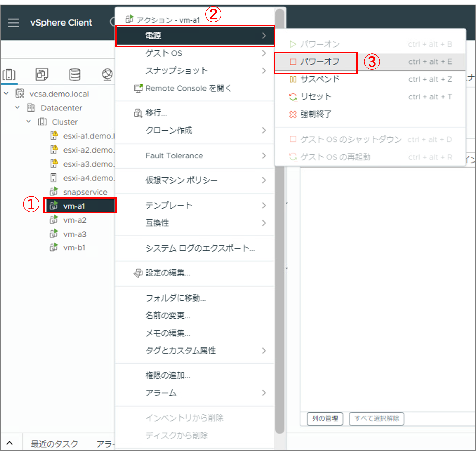Select snapservice in the inventory tree
476x451 pixels.
tap(85, 192)
